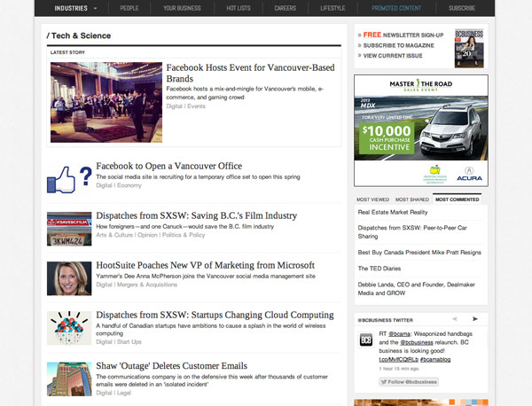Open Facebook to Open a Vancouver Office
The width and height of the screenshot is (532, 406).
point(169,166)
